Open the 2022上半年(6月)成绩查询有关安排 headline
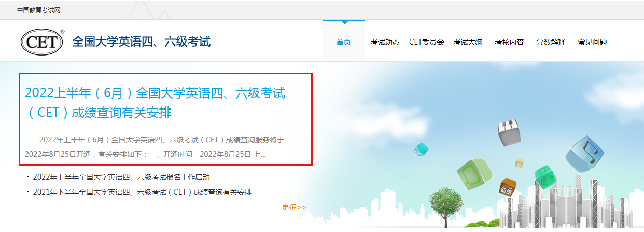644x232 pixels. coord(155,103)
